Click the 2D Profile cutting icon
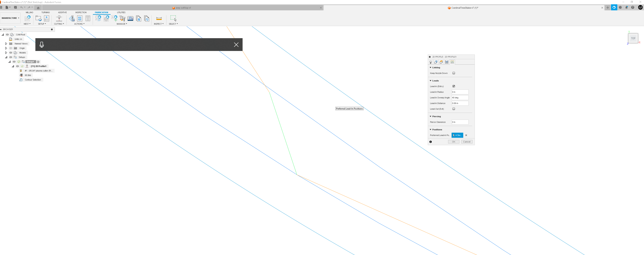Image resolution: width=644 pixels, height=255 pixels. point(59,18)
